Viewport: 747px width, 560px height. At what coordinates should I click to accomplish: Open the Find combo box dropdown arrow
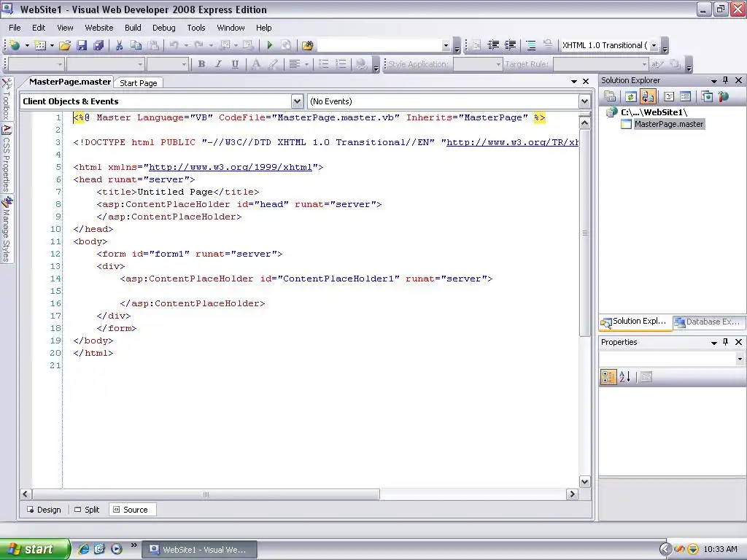pyautogui.click(x=446, y=45)
